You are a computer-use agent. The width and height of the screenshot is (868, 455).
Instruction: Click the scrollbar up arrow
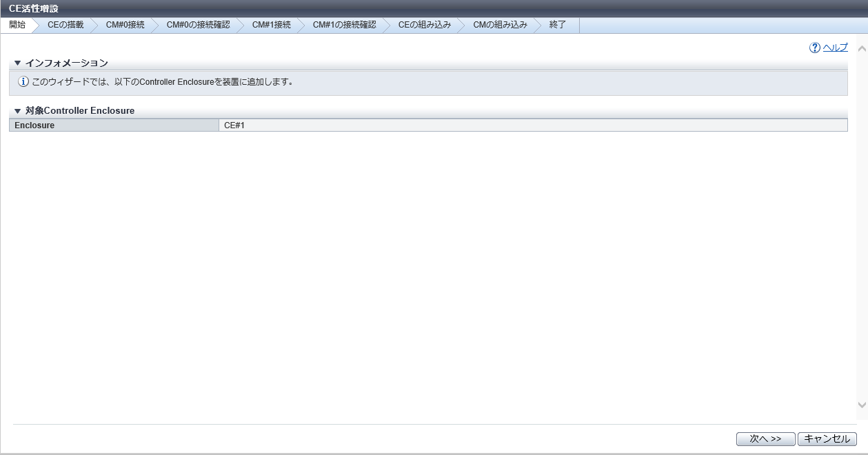tap(861, 49)
